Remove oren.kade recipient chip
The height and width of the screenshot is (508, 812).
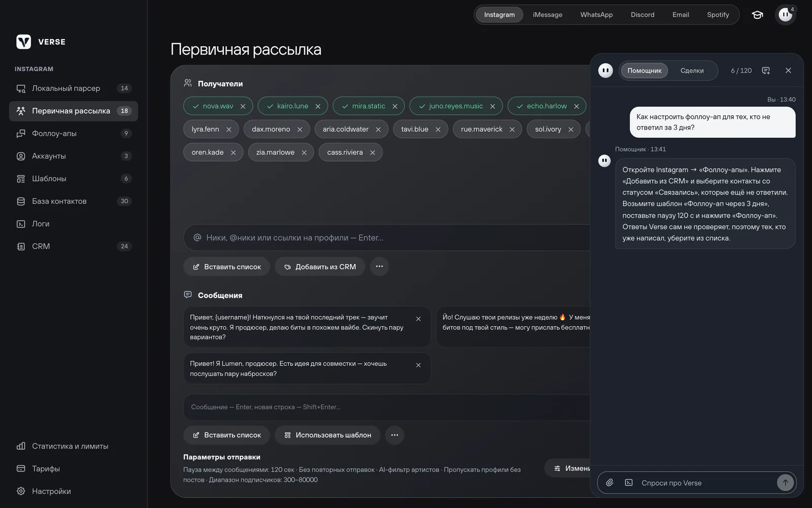pos(233,152)
